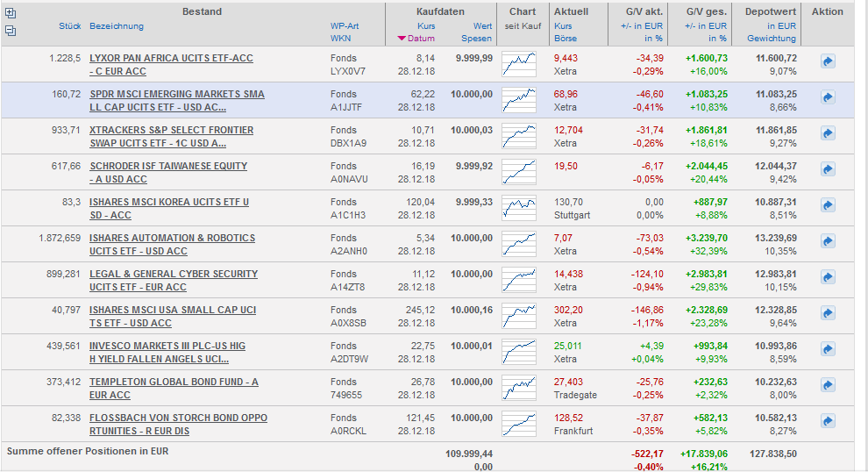868x472 pixels.
Task: Sort by Börse column header
Action: (566, 39)
